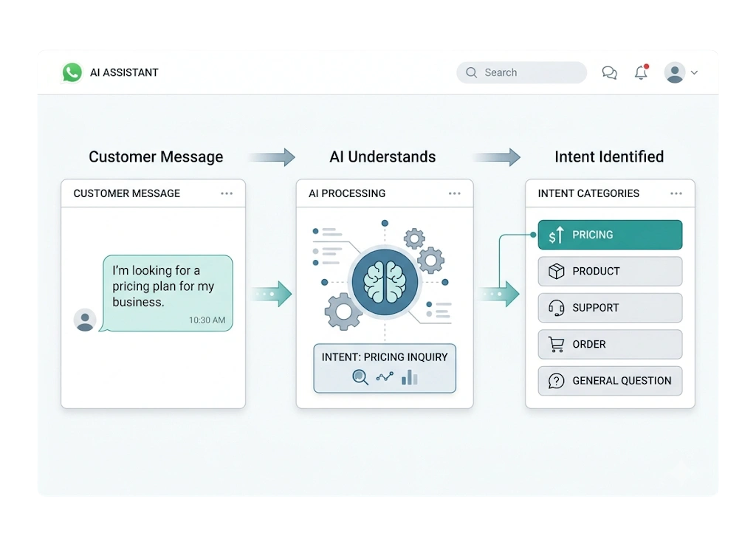The image size is (756, 547).
Task: Select the ORDER intent category
Action: (x=610, y=344)
